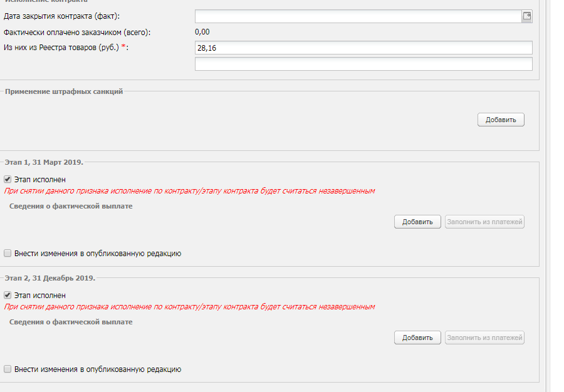Image resolution: width=564 pixels, height=392 pixels.
Task: Click the empty field below 28,16
Action: point(363,64)
